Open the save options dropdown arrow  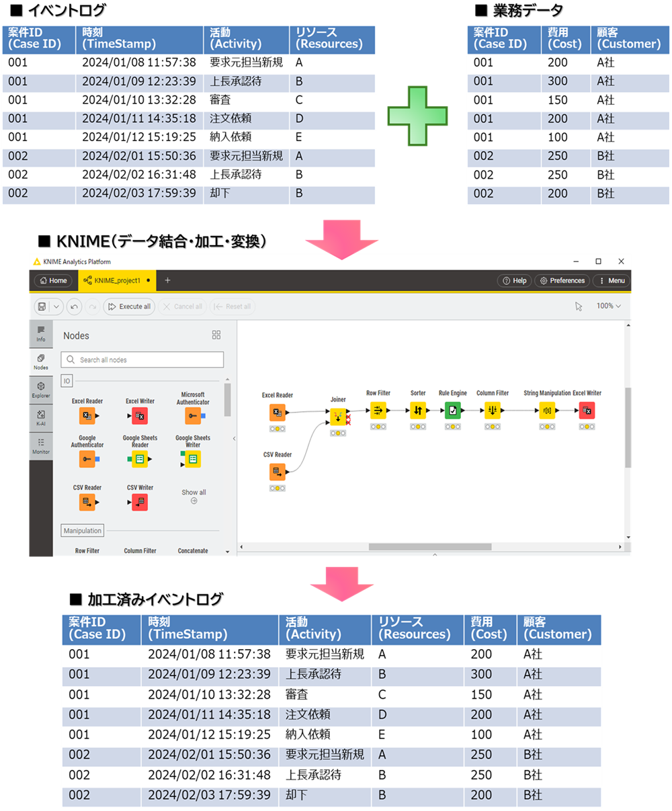click(56, 306)
